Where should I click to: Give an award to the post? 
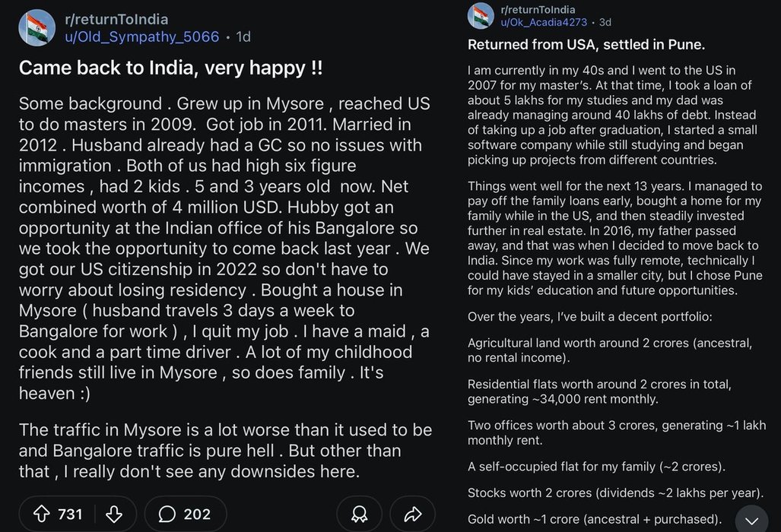pyautogui.click(x=360, y=515)
